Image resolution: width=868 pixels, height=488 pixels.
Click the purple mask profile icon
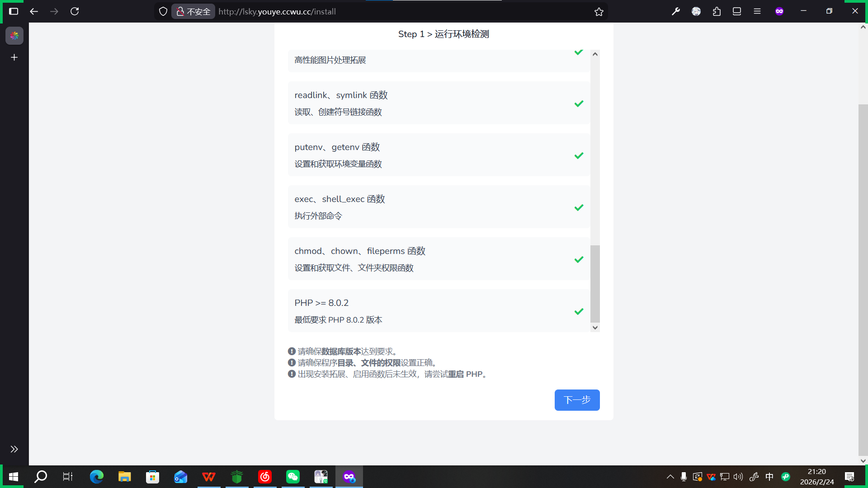[x=779, y=11]
